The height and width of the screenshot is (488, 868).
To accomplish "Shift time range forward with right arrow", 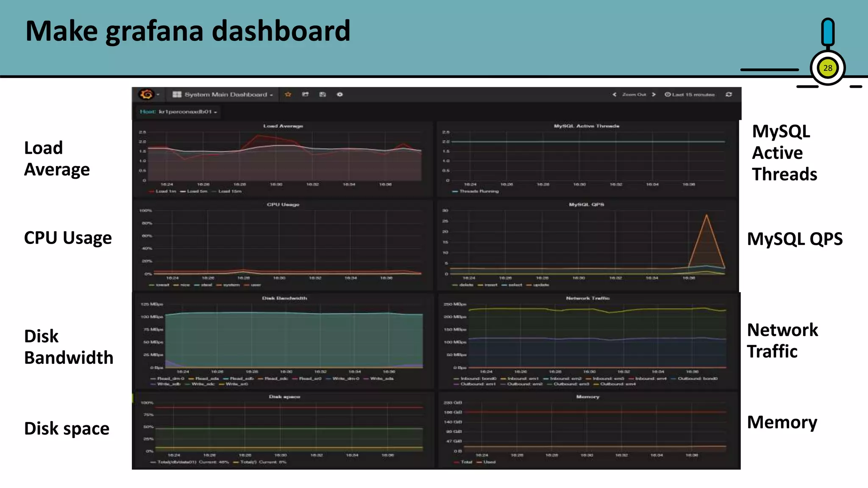I will coord(654,94).
